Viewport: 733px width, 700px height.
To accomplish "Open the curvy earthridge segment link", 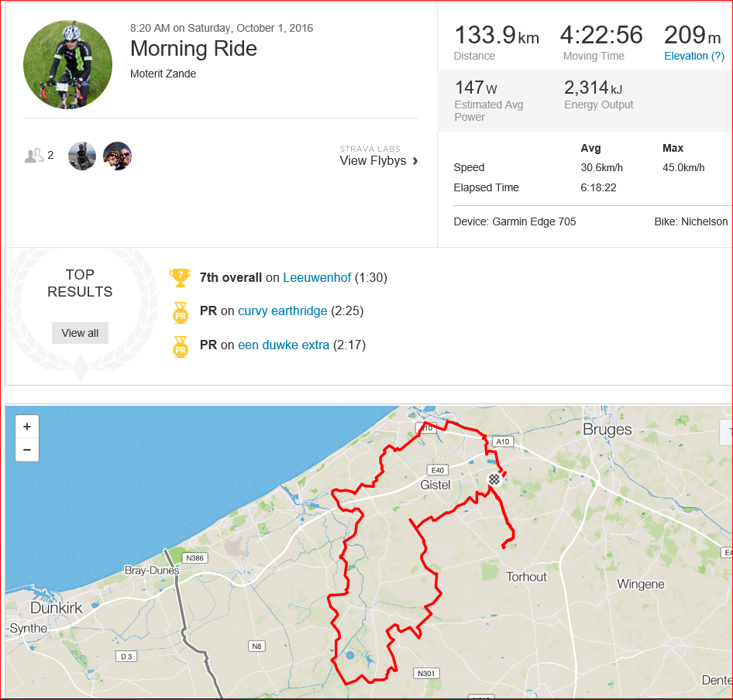I will point(282,311).
